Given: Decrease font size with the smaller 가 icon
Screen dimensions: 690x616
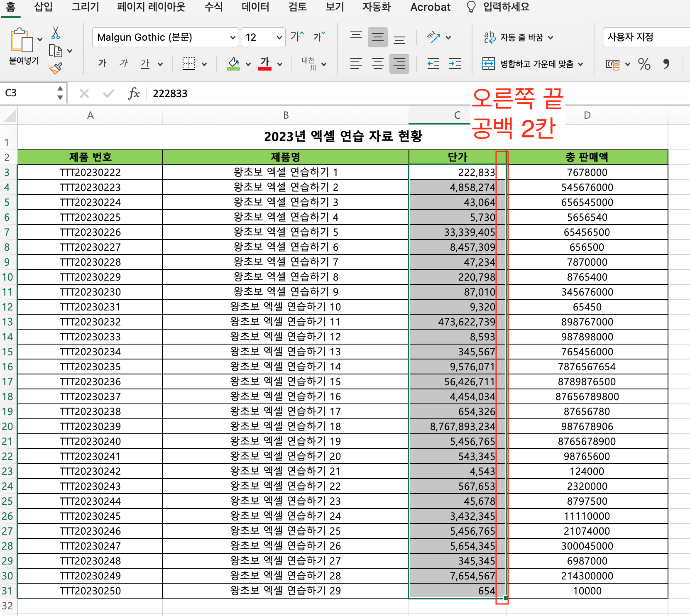Looking at the screenshot, I should pyautogui.click(x=319, y=37).
